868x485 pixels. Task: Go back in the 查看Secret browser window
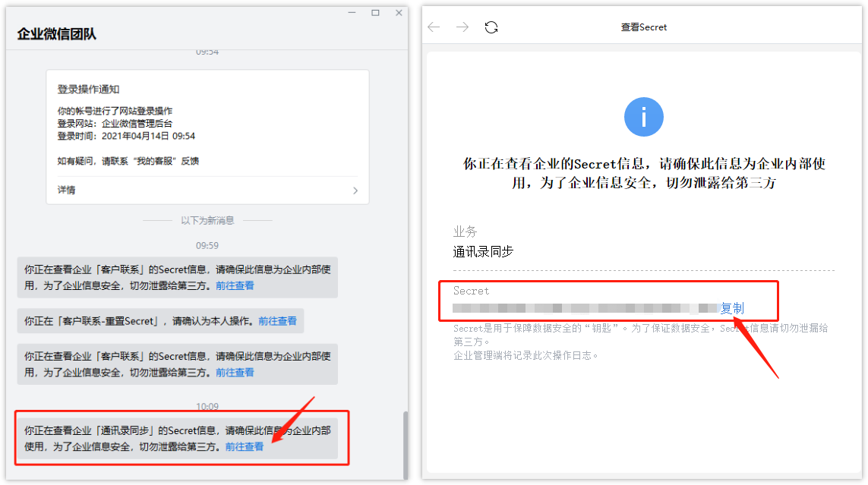click(434, 27)
